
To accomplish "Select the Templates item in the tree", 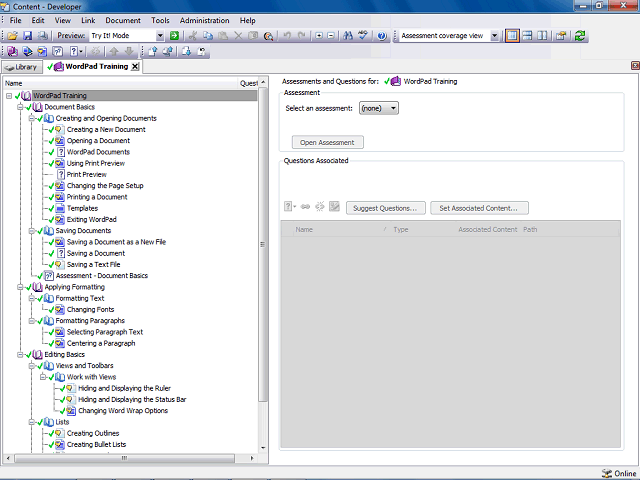I will [x=82, y=209].
